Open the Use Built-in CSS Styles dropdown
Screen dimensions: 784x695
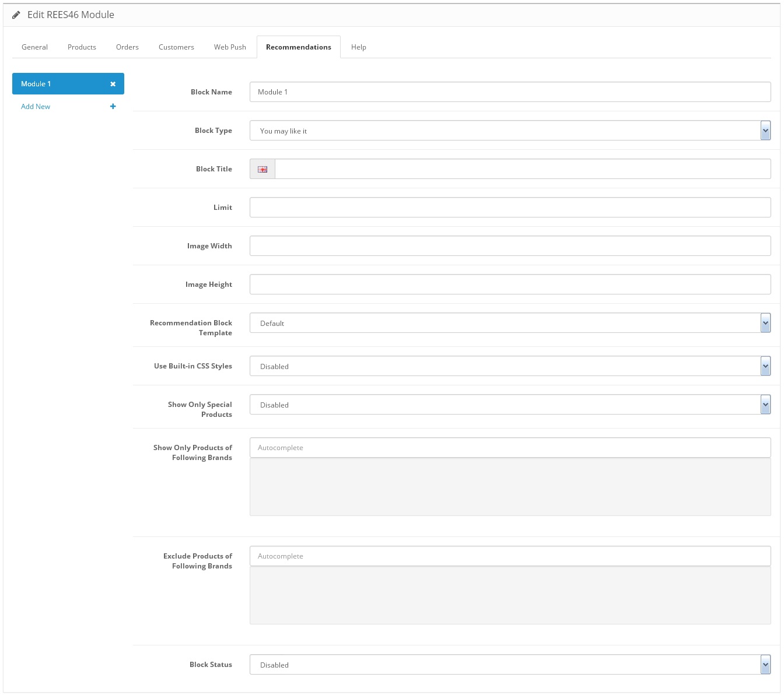coord(510,366)
